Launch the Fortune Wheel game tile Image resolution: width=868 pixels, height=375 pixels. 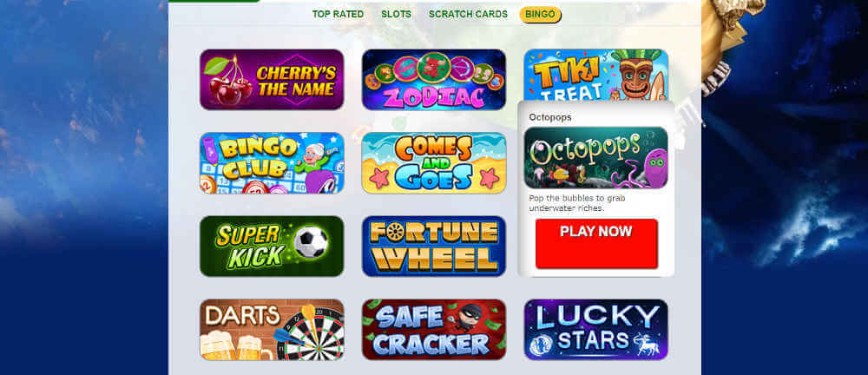pos(434,246)
